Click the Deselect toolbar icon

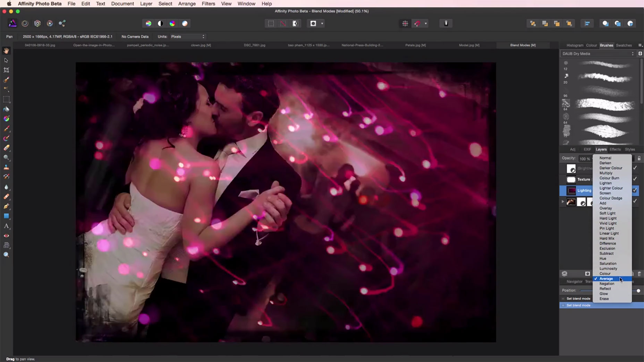point(283,23)
